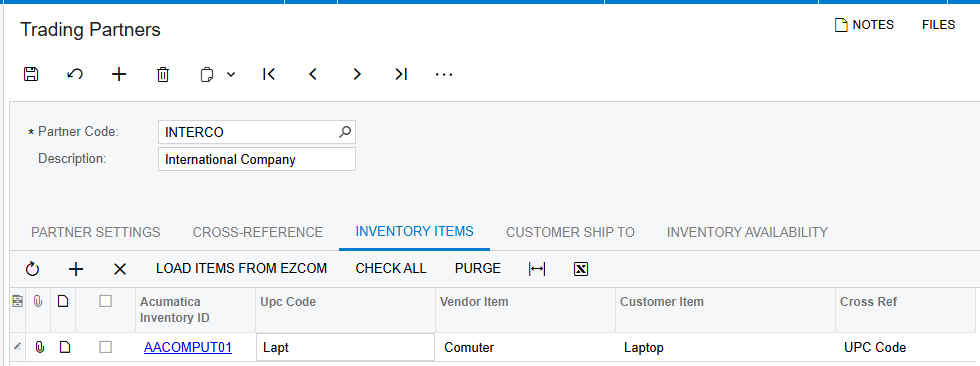Click the Delete trash can icon
980x366 pixels.
(162, 74)
